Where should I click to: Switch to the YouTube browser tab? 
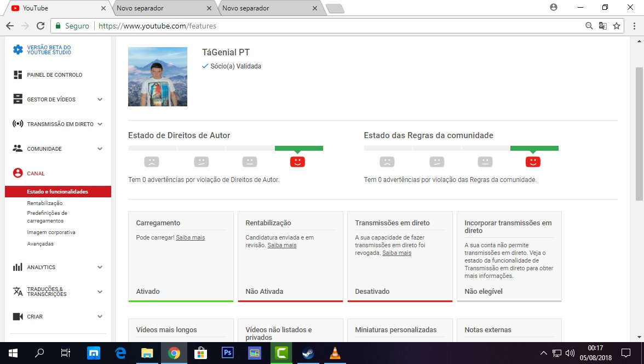58,8
